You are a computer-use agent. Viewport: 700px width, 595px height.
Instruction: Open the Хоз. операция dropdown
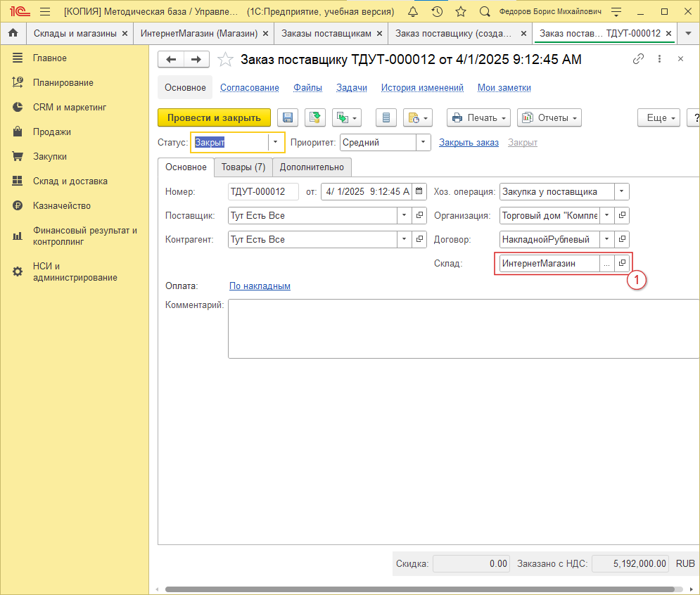point(621,192)
